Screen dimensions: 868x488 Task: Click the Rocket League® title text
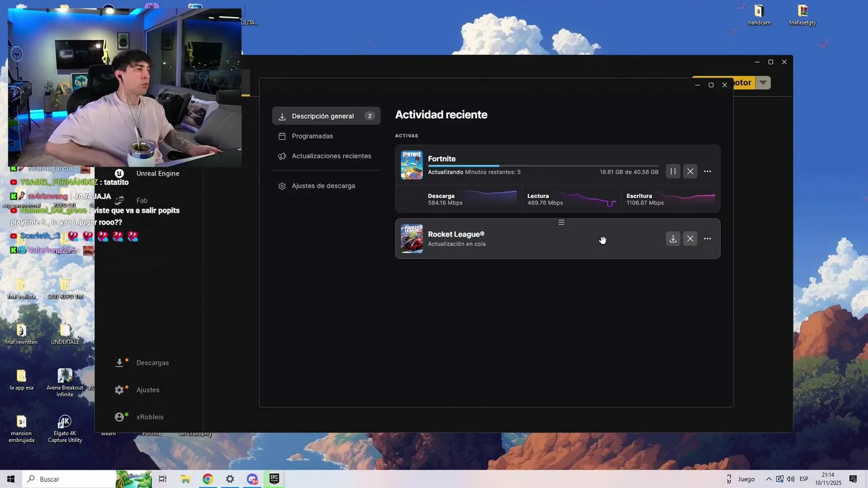pos(456,234)
